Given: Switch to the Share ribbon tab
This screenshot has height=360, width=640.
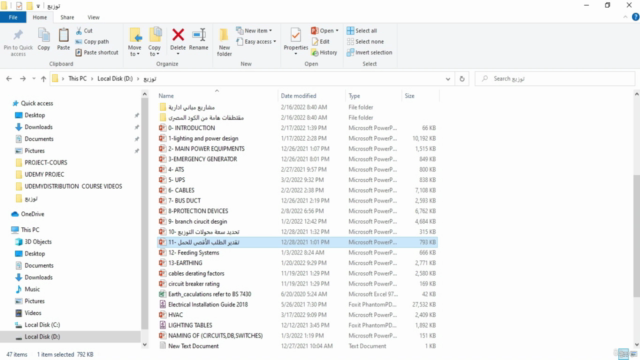Looking at the screenshot, I should click(67, 17).
